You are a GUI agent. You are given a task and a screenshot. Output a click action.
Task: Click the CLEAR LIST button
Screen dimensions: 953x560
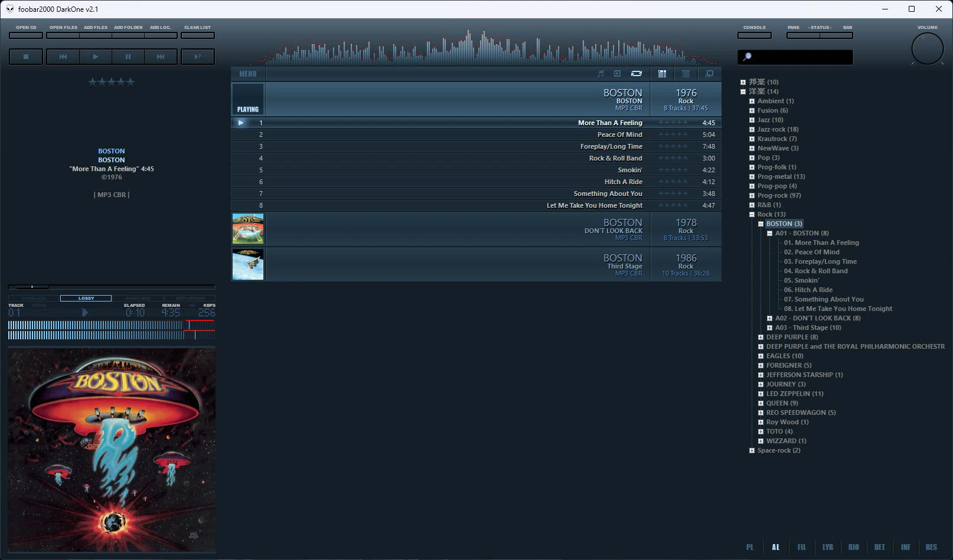point(198,35)
